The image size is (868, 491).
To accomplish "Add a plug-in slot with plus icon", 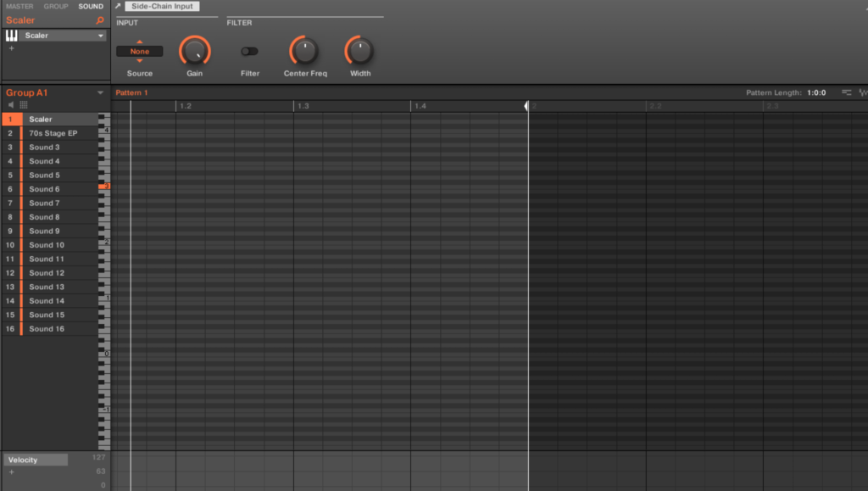I will (x=11, y=48).
